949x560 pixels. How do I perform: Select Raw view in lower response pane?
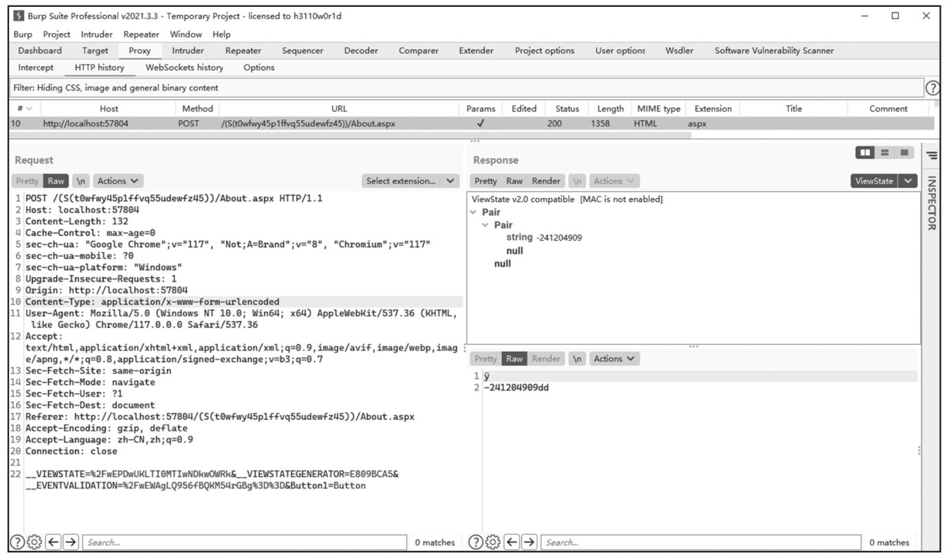(x=514, y=359)
